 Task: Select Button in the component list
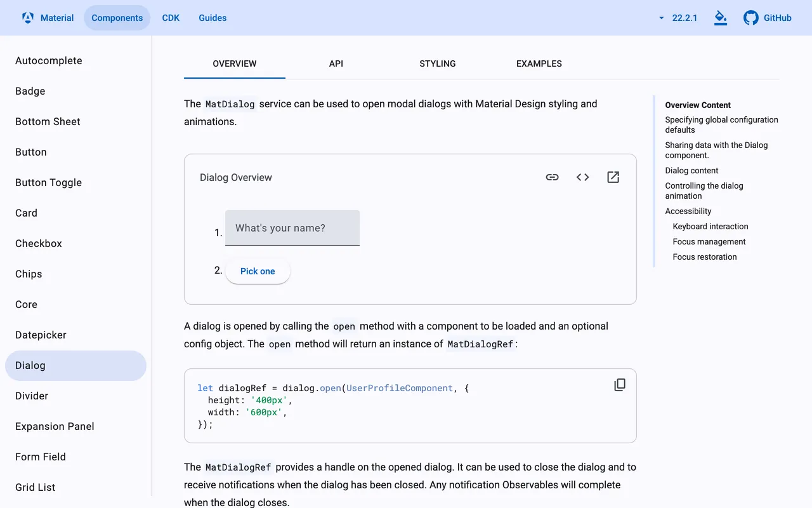point(75,152)
